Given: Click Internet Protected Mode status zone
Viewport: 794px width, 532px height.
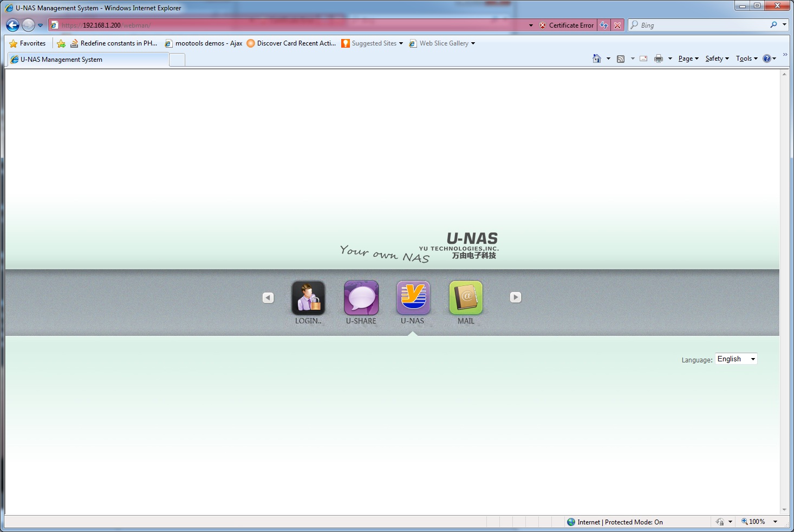Looking at the screenshot, I should click(x=615, y=522).
